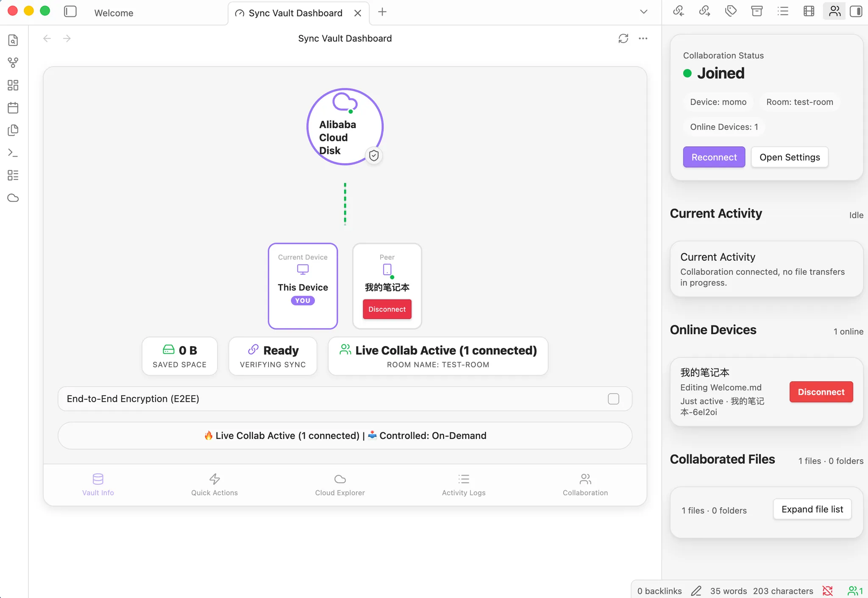Click the sync-disabled icon in status bar

click(828, 591)
